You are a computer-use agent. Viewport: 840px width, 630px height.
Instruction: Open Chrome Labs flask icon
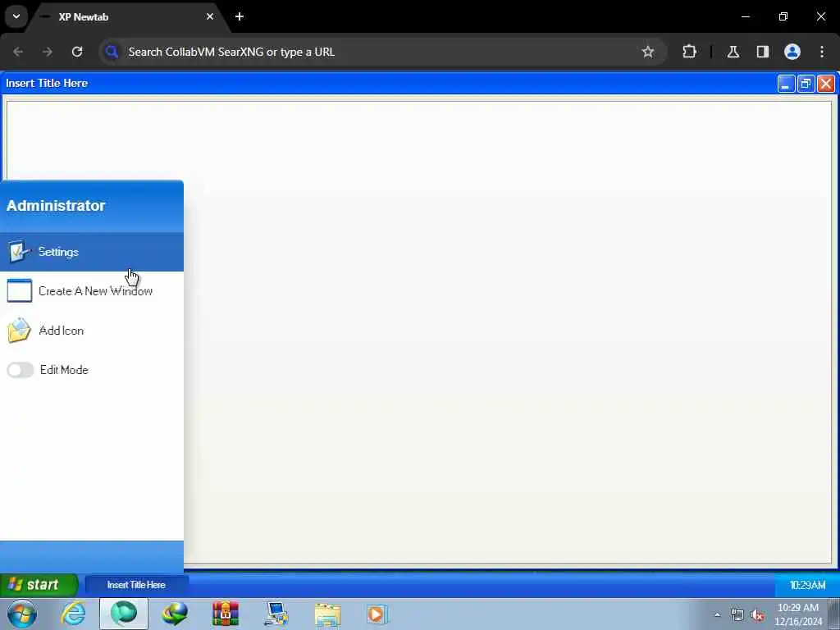pos(733,52)
